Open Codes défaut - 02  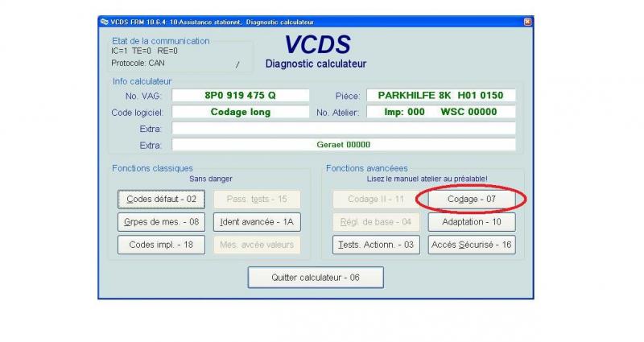[161, 199]
